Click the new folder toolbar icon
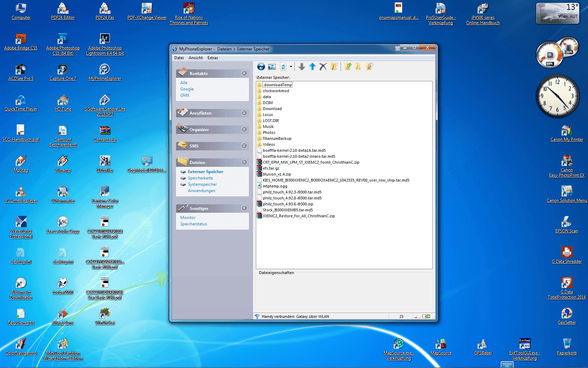 coord(334,67)
